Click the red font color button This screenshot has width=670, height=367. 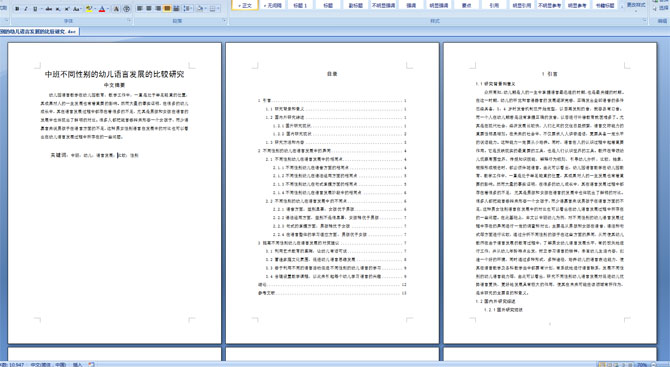[x=102, y=9]
